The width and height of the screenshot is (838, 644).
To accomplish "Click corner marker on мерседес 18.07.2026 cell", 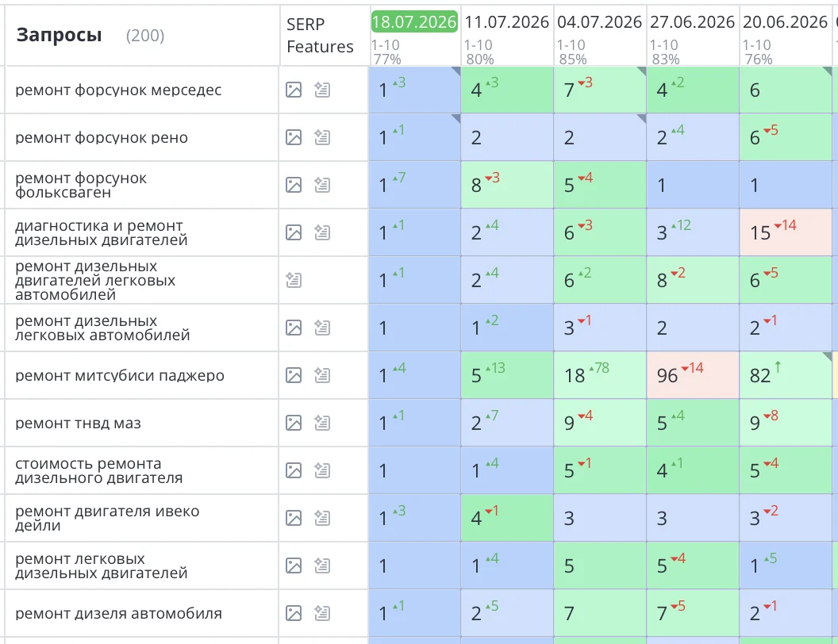I will 456,71.
